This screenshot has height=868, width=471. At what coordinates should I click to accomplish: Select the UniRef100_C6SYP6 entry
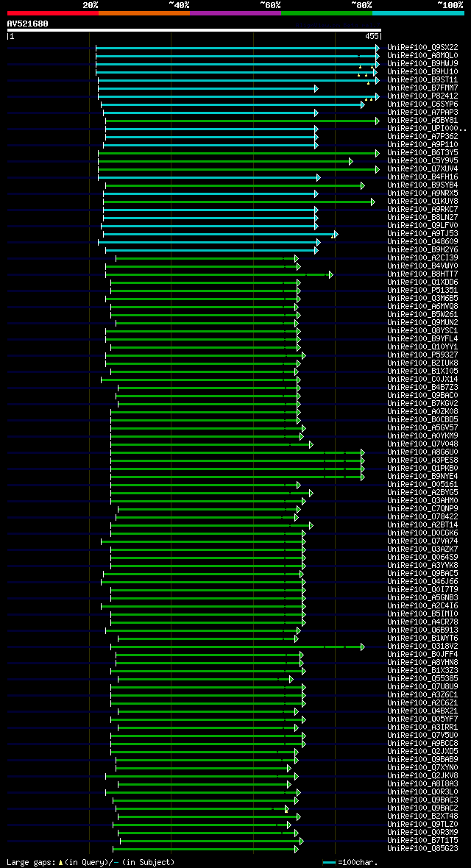tap(422, 104)
